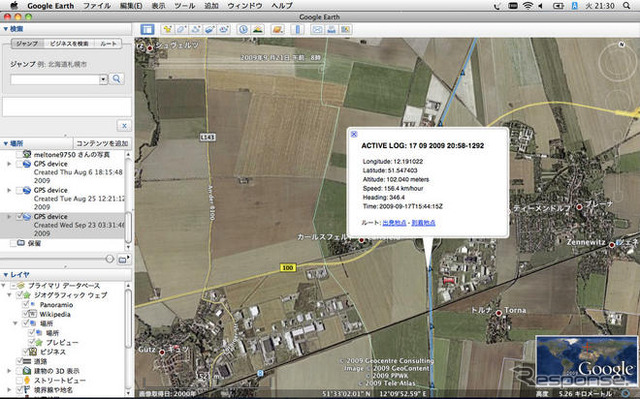Click the コンテンツを追加 button
This screenshot has height=399, width=640.
(x=102, y=143)
